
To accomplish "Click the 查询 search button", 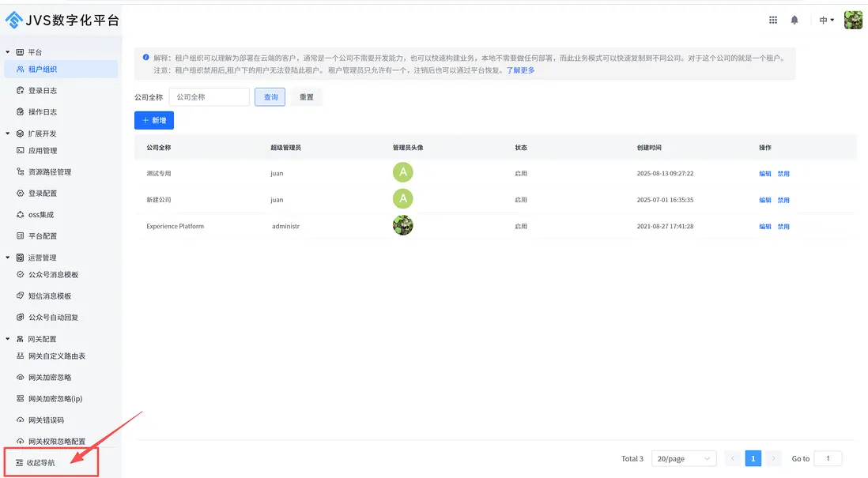I will 270,97.
